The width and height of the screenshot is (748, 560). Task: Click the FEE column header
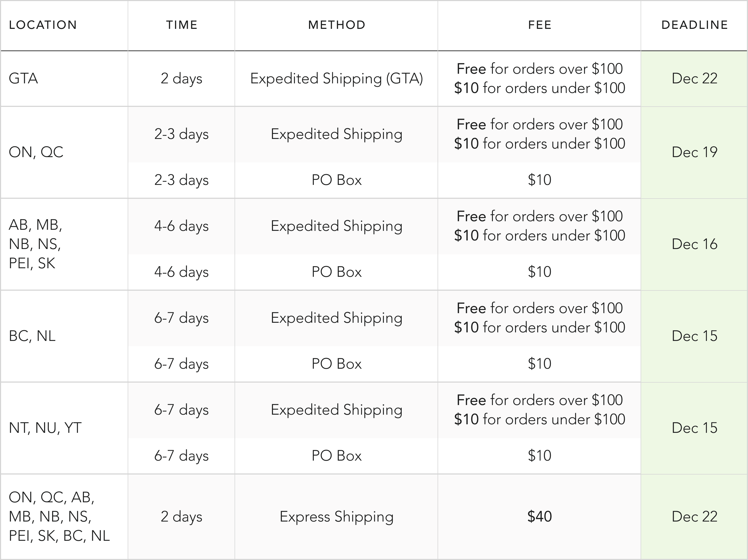540,25
